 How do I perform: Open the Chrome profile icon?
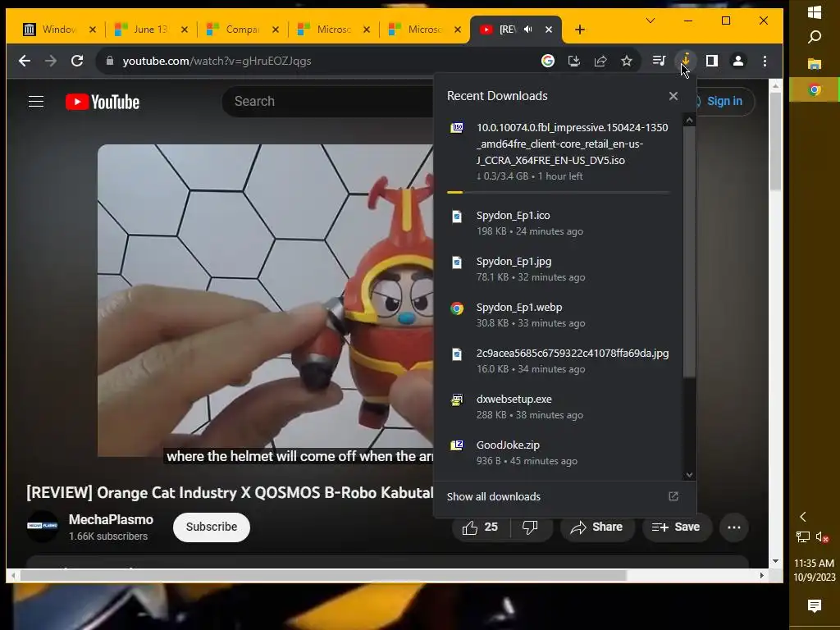[738, 61]
